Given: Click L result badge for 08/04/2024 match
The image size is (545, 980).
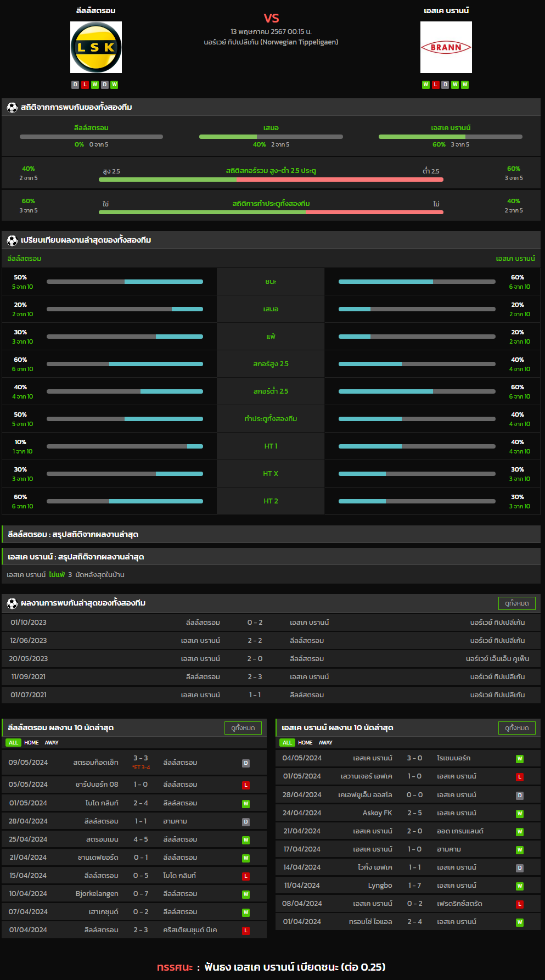Looking at the screenshot, I should [520, 904].
